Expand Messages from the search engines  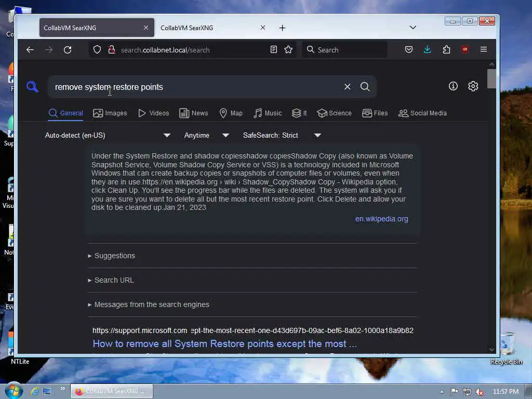[x=148, y=304]
